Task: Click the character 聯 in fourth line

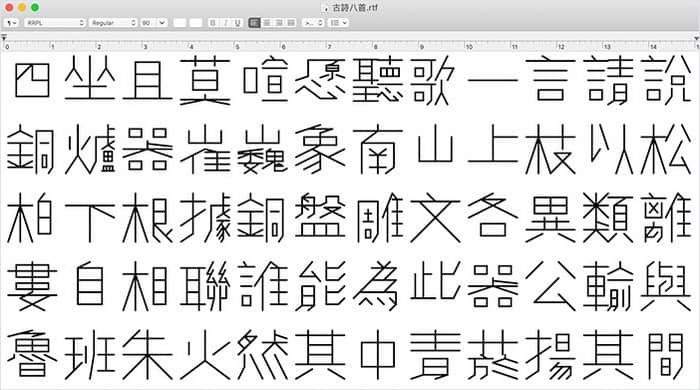Action: pos(205,286)
